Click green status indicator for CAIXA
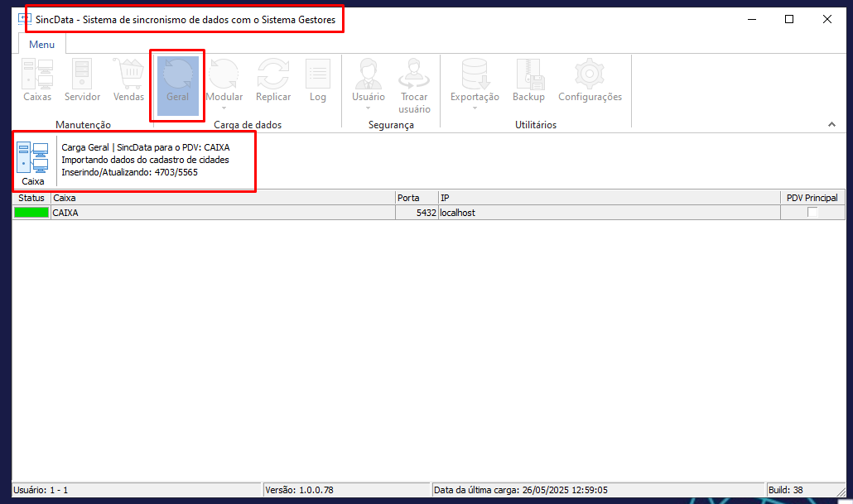The image size is (853, 504). [x=31, y=213]
